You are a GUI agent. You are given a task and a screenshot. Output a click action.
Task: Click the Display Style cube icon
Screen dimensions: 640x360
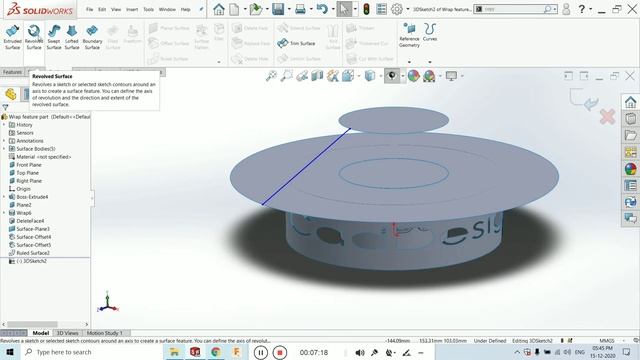pos(370,76)
